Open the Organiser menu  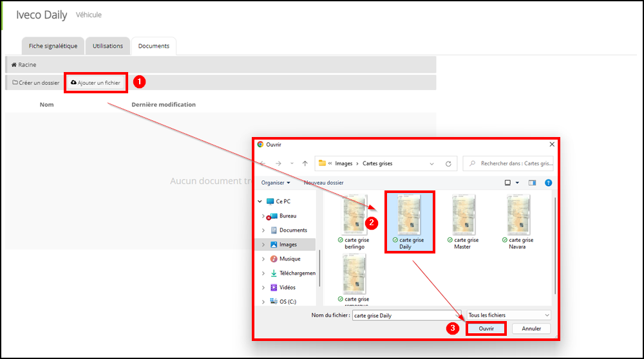[276, 183]
